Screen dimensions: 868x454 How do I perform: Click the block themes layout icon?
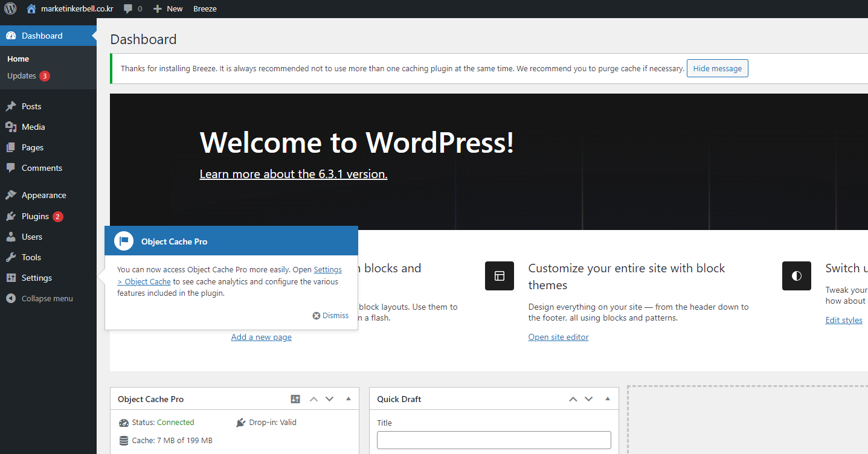(x=500, y=276)
